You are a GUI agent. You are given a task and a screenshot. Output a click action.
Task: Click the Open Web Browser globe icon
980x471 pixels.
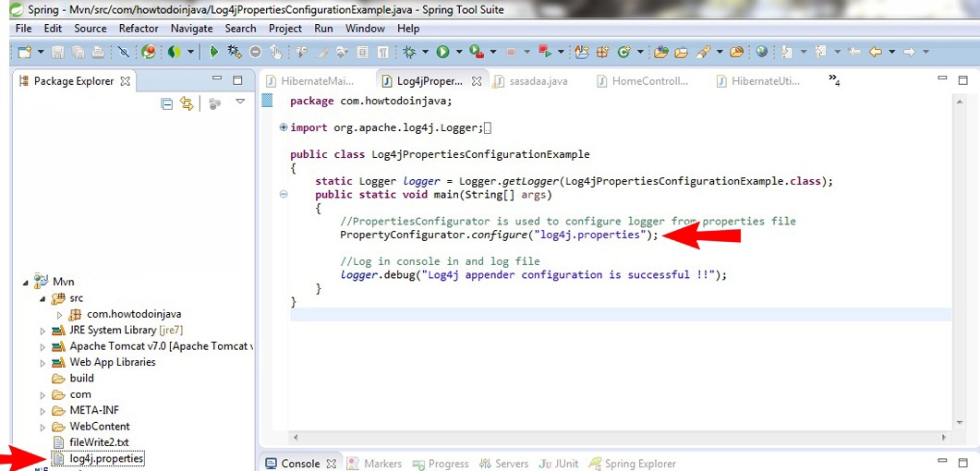762,52
